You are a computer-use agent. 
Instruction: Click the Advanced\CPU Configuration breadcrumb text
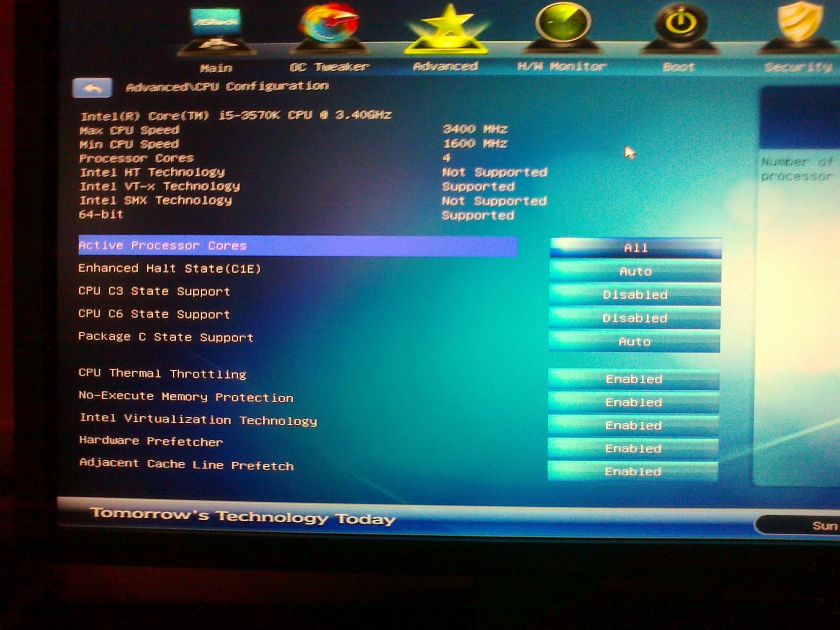point(227,87)
